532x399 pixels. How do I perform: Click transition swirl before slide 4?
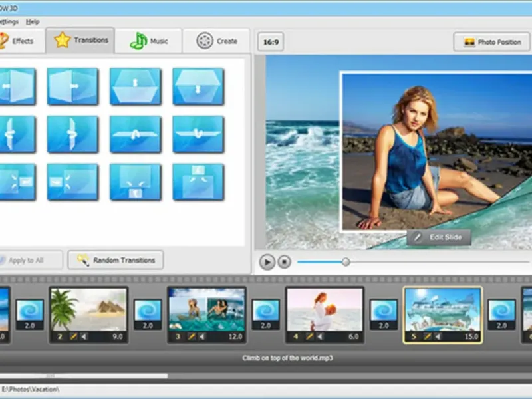coord(266,310)
